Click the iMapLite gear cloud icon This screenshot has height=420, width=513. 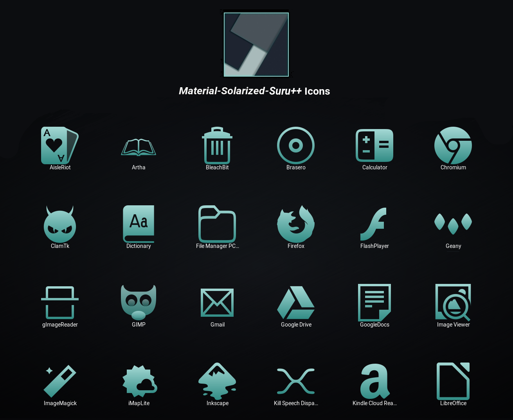pyautogui.click(x=140, y=381)
